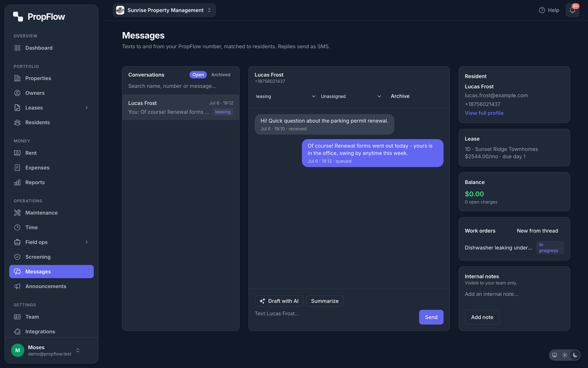Open the View full profile link
Image resolution: width=588 pixels, height=368 pixels.
[484, 113]
